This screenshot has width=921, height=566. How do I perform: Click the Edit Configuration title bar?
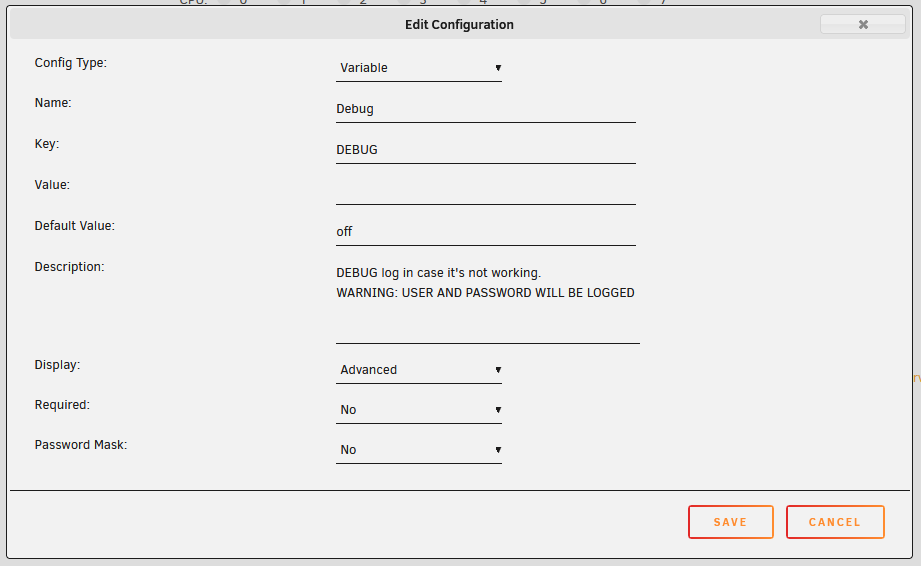(459, 25)
